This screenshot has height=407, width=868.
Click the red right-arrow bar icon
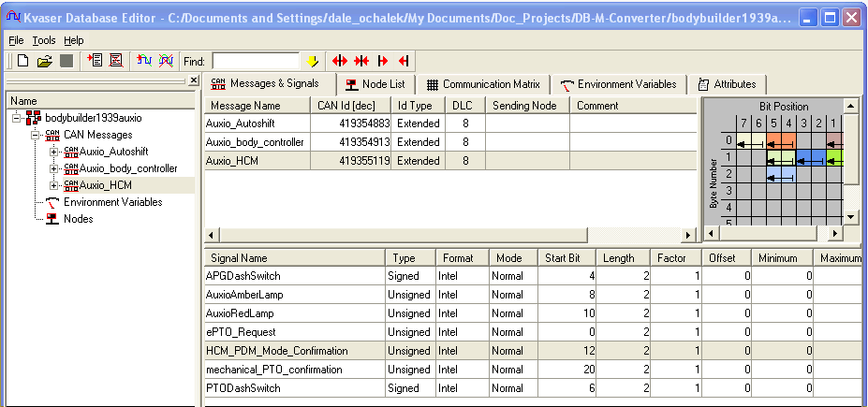tap(383, 61)
